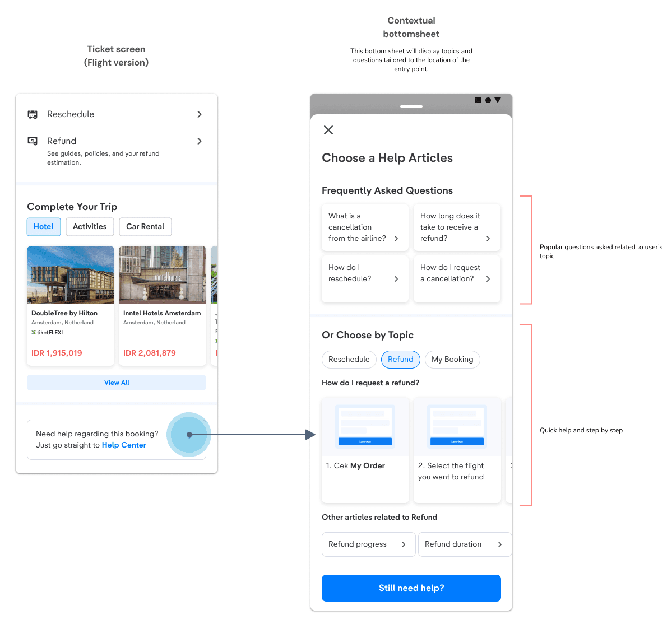Click the Reschedule calendar icon

click(x=33, y=114)
